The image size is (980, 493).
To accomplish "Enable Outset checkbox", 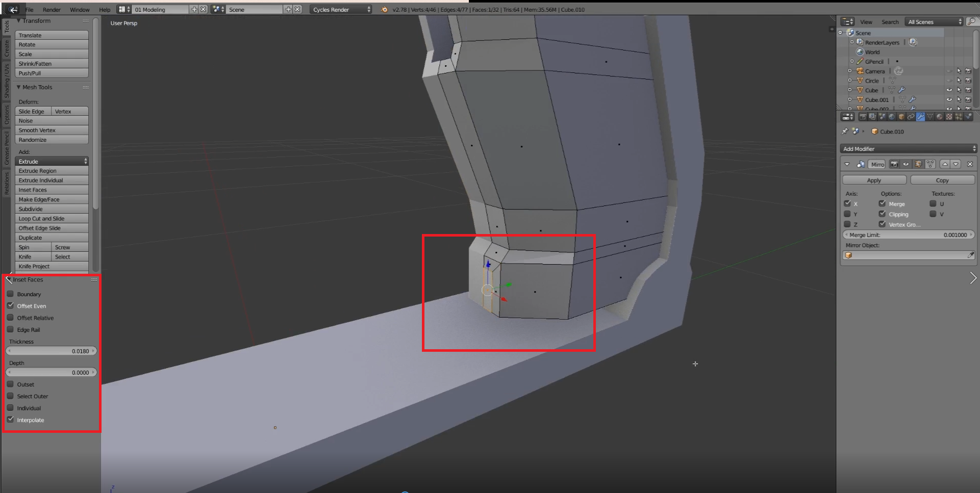I will pyautogui.click(x=10, y=384).
